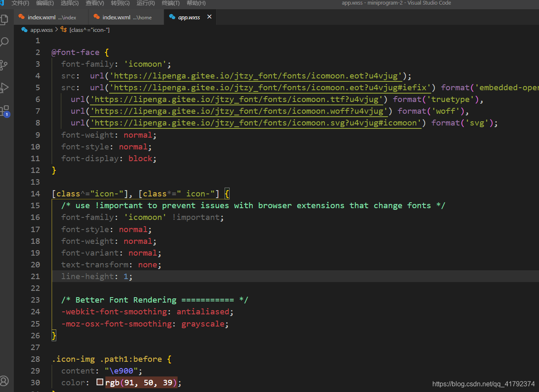Open the 文件(F) menu
The image size is (539, 392).
tap(21, 3)
